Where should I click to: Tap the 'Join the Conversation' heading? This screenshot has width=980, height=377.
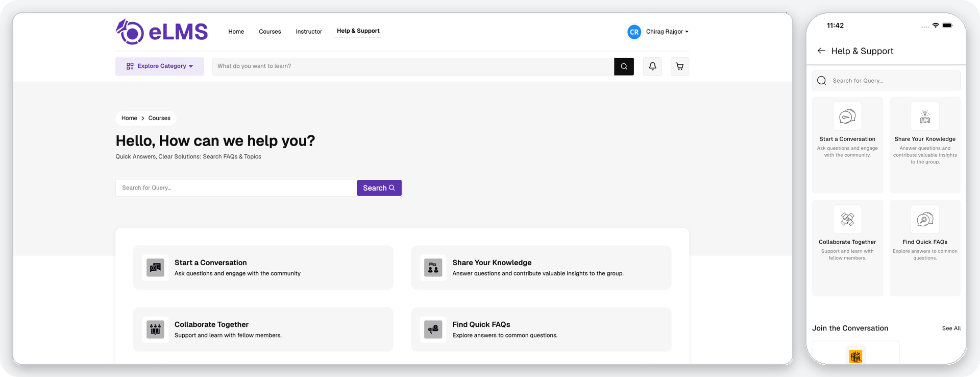coord(850,328)
